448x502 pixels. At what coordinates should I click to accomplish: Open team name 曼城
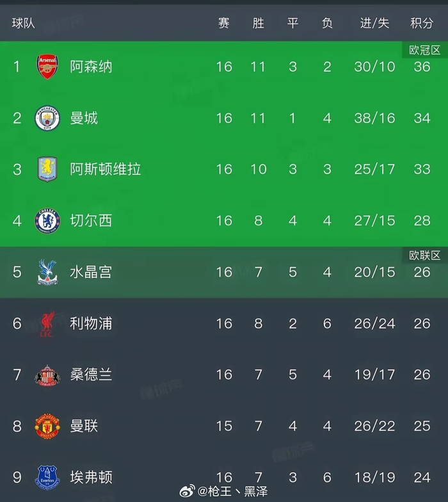pyautogui.click(x=84, y=118)
